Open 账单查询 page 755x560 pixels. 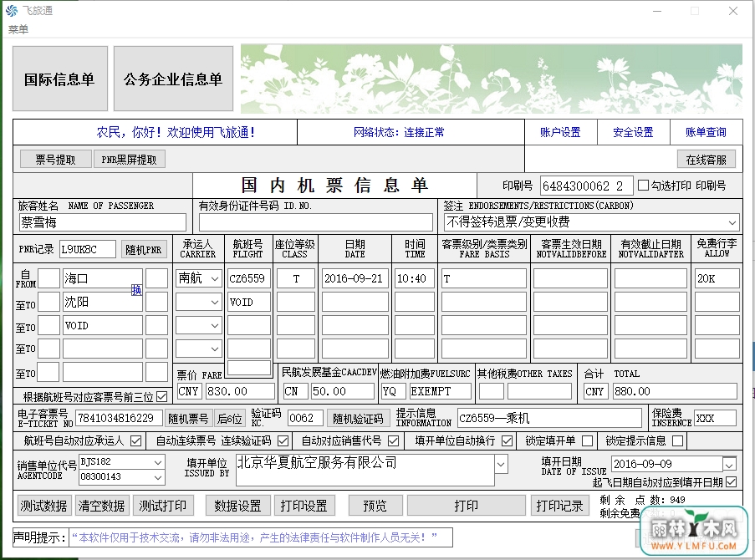click(x=706, y=132)
